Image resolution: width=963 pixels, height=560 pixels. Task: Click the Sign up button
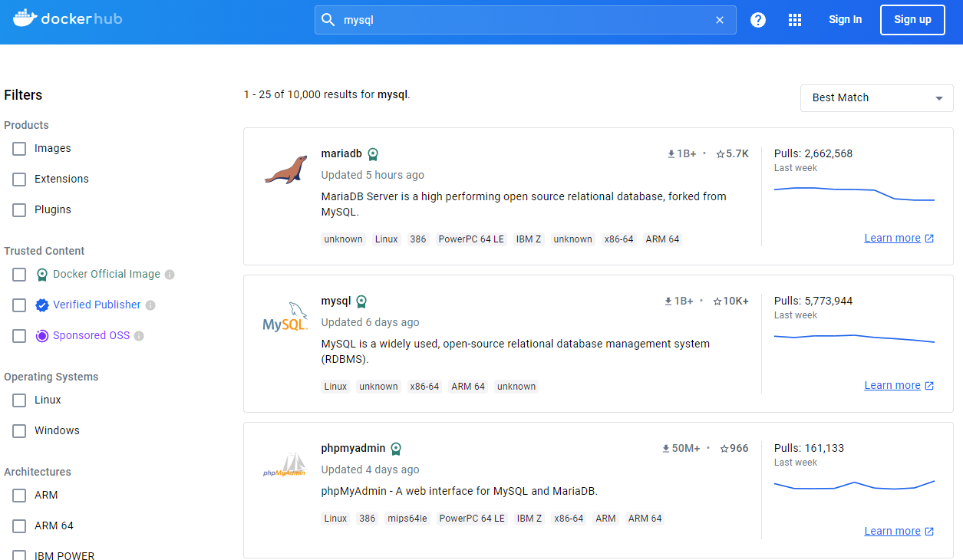pos(912,20)
